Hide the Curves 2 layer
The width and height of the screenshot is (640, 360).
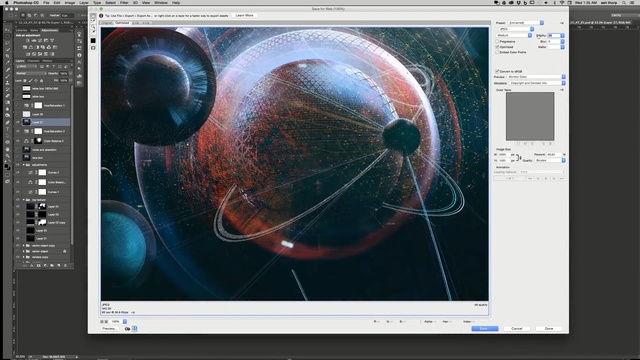(18, 172)
